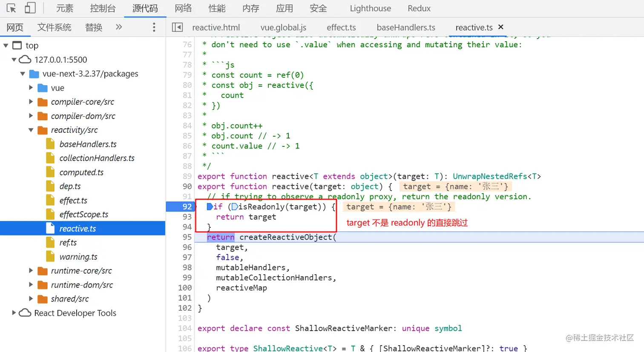Click the baseHandlers.ts file icon in tree
This screenshot has height=352, width=644.
[x=50, y=144]
